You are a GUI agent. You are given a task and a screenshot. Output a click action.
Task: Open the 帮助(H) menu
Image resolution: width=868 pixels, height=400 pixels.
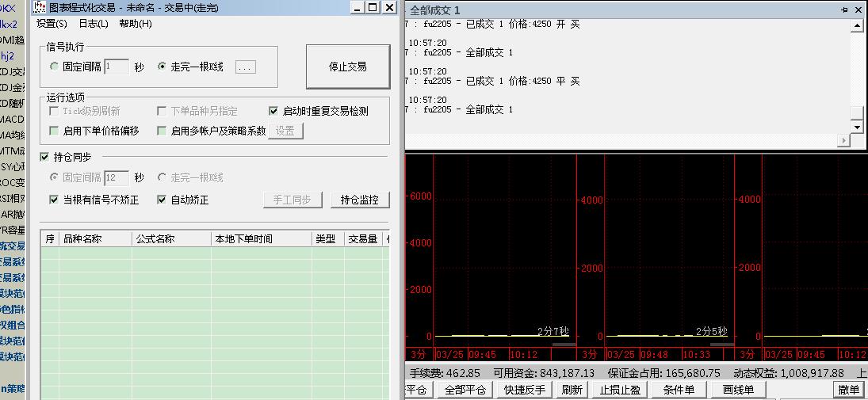135,24
